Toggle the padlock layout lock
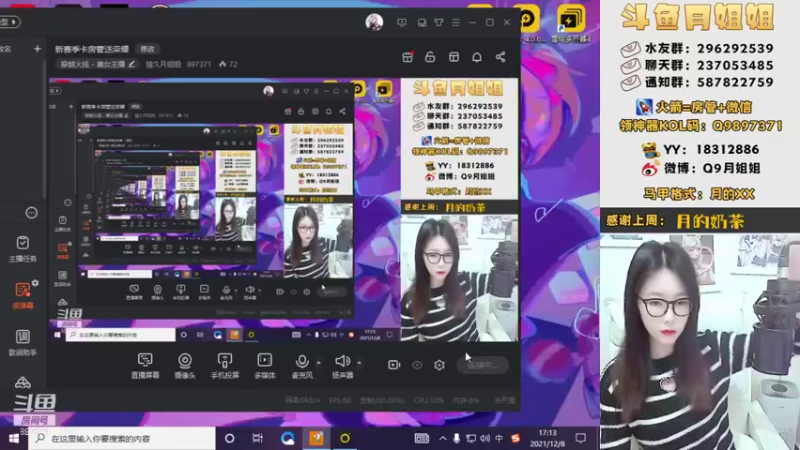The image size is (800, 450). [x=430, y=57]
